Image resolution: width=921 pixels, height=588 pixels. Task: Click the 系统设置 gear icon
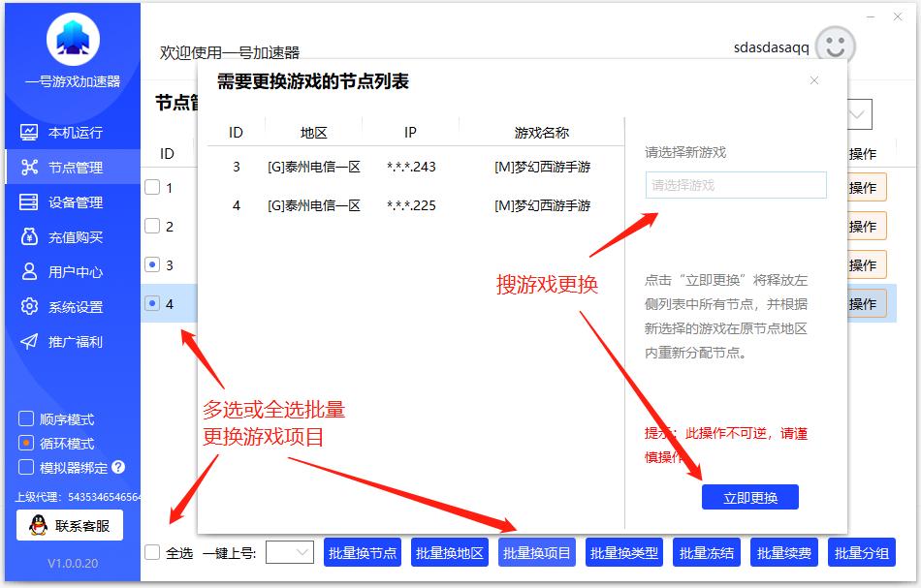click(29, 307)
